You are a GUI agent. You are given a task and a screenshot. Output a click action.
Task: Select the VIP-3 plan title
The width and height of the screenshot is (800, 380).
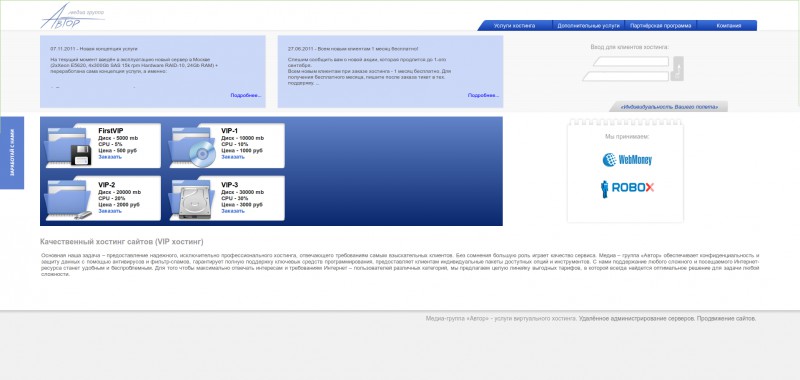pyautogui.click(x=230, y=185)
